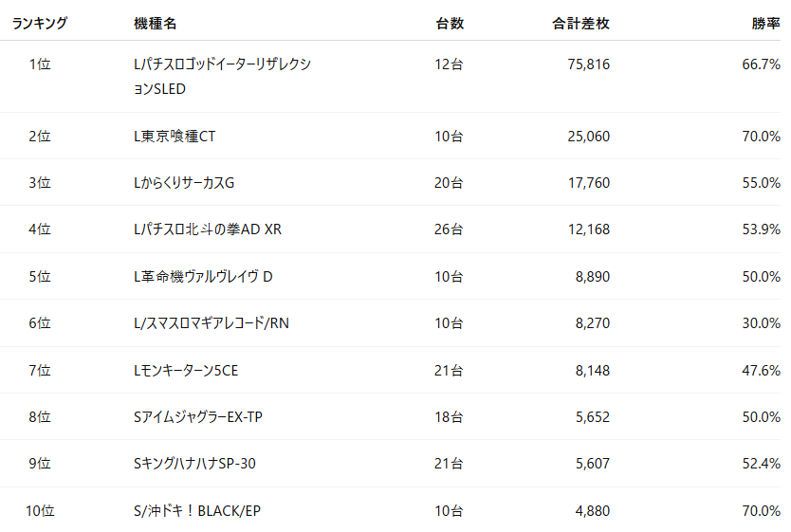Click the 合計差枚 column header
The height and width of the screenshot is (532, 791).
click(580, 23)
